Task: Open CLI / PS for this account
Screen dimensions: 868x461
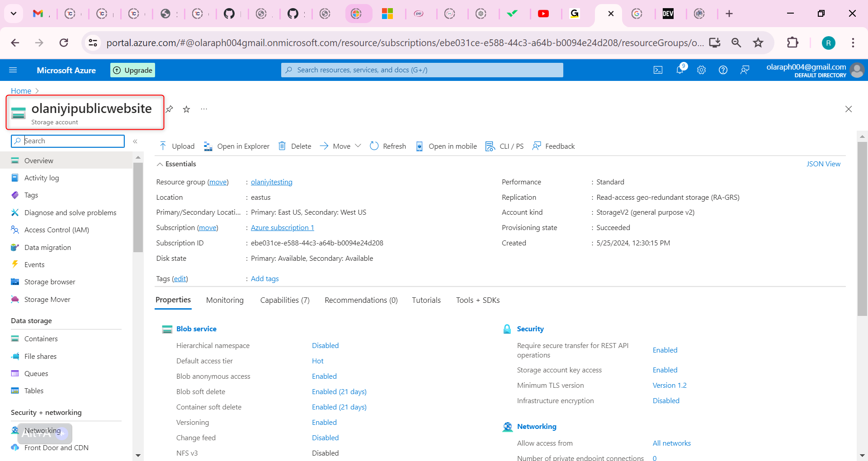Action: 504,146
